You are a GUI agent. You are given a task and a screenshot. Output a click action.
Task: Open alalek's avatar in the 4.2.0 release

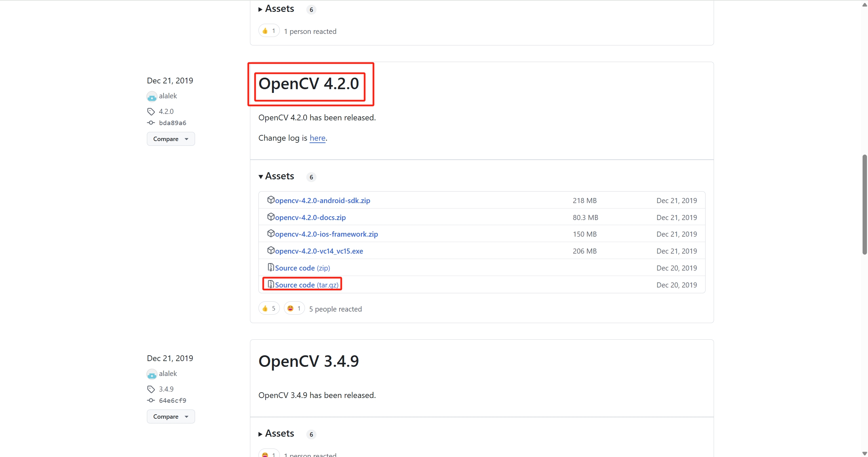(x=152, y=97)
